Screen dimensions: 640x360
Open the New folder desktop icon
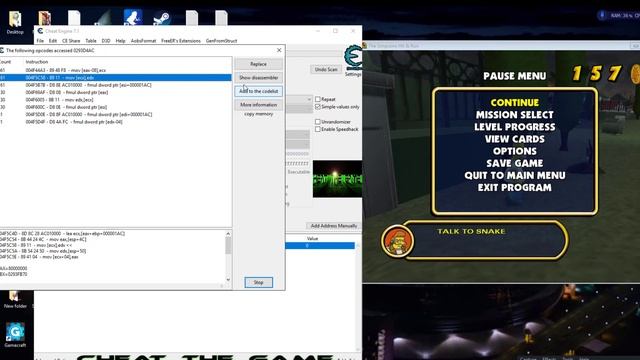coord(15,299)
